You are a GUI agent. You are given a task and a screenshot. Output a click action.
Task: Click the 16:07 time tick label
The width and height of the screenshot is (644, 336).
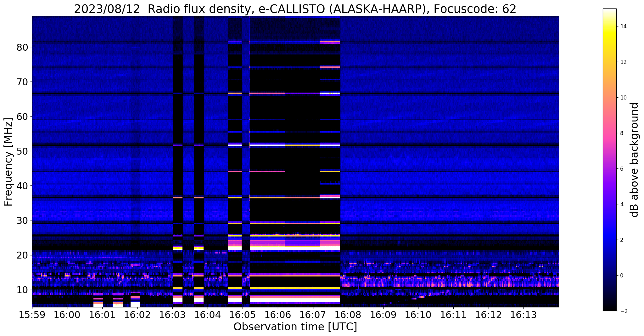click(313, 315)
